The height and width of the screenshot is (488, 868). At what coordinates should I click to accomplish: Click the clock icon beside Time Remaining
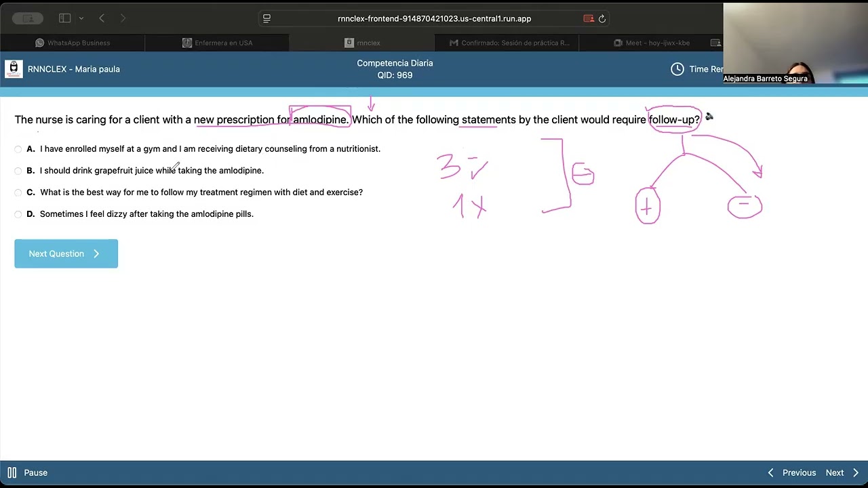click(677, 69)
